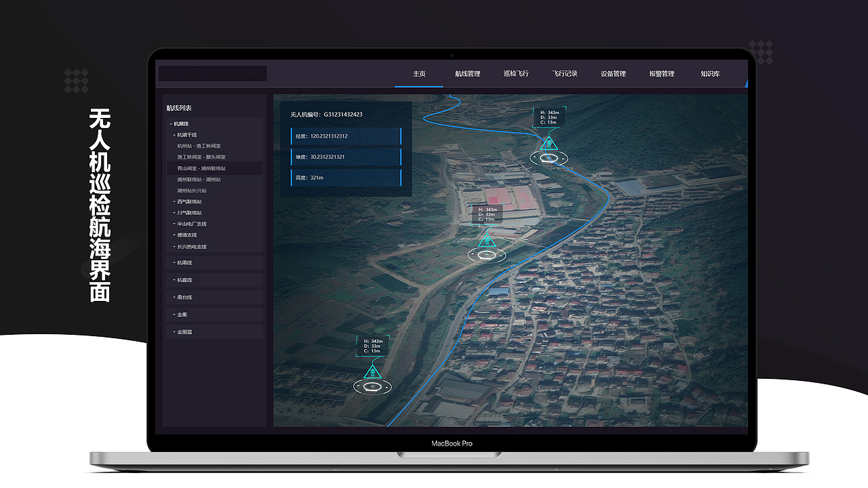
Task: Select the circular landing marker on the blue route
Action: pyautogui.click(x=550, y=158)
